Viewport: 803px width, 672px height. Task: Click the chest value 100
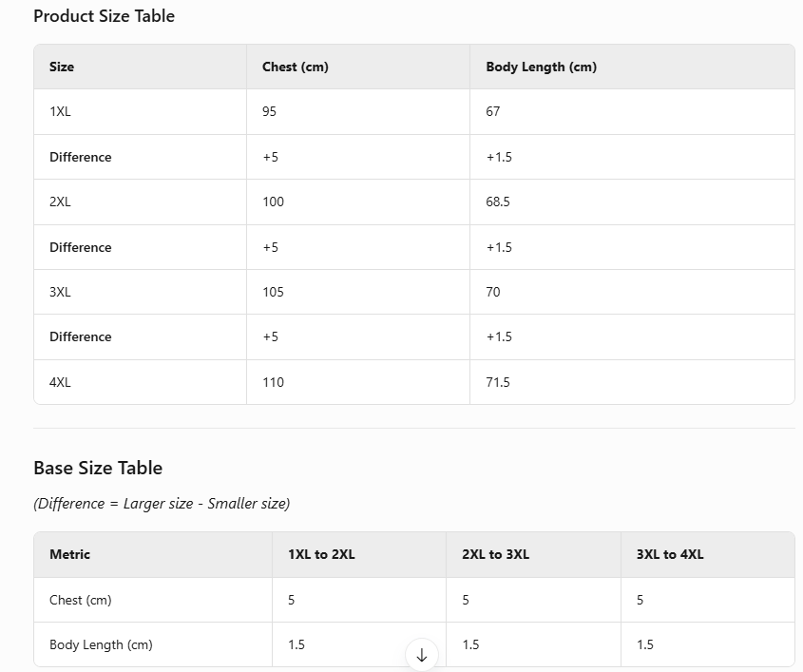tap(273, 202)
